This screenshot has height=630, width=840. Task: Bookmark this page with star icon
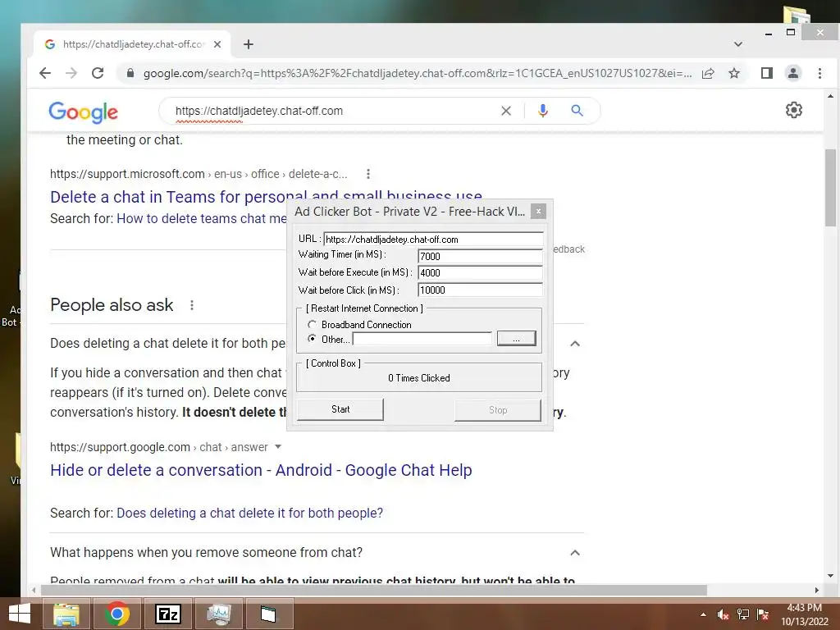coord(734,73)
